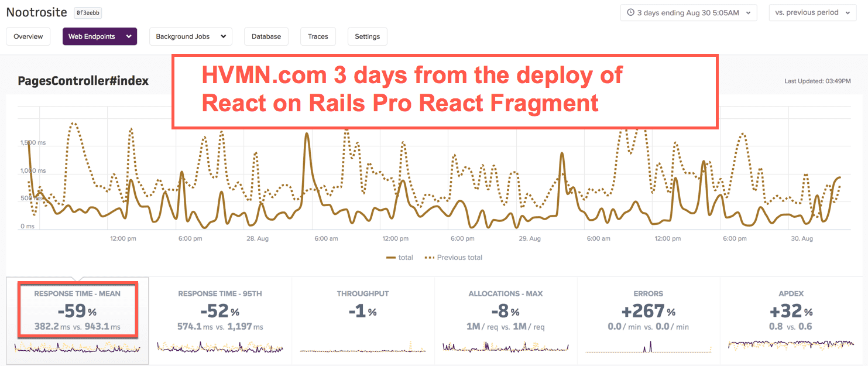Image resolution: width=868 pixels, height=366 pixels.
Task: Select the Apdex metric card
Action: 791,310
